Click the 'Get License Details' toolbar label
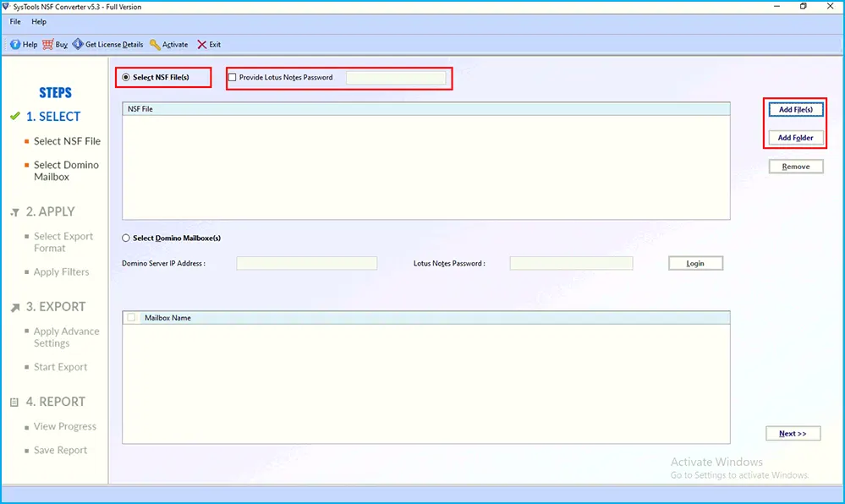Screen dimensions: 845x504 [x=114, y=44]
